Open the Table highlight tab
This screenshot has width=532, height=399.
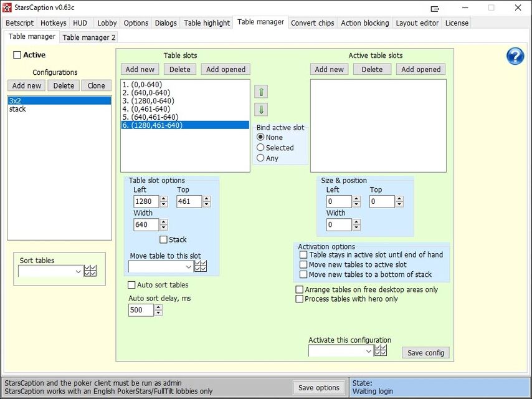click(207, 23)
